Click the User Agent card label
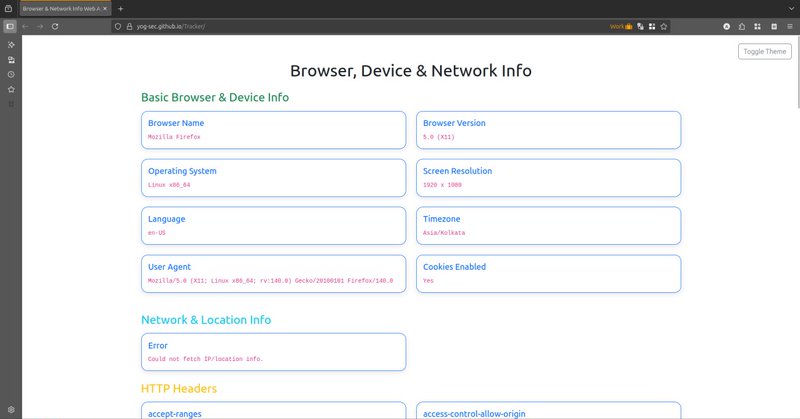Image resolution: width=800 pixels, height=419 pixels. (169, 267)
